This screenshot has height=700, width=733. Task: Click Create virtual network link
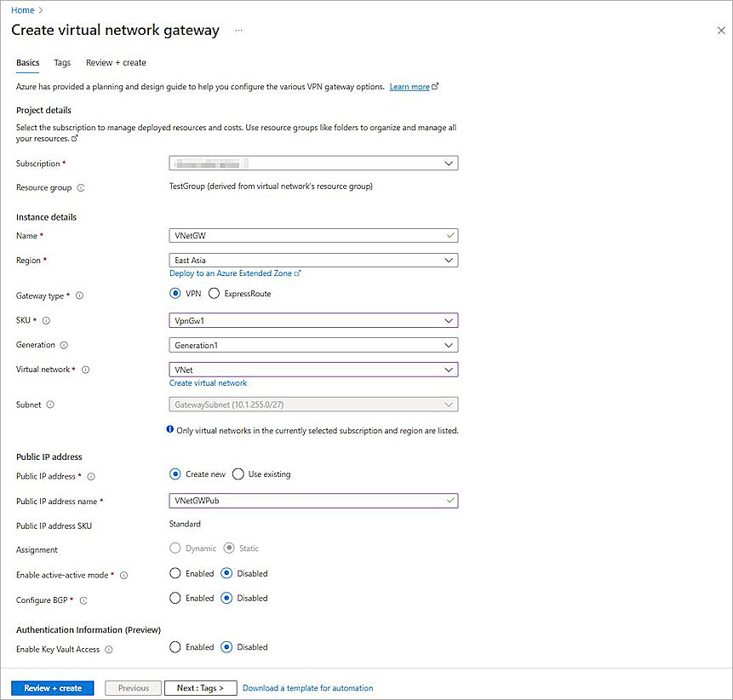(x=208, y=383)
